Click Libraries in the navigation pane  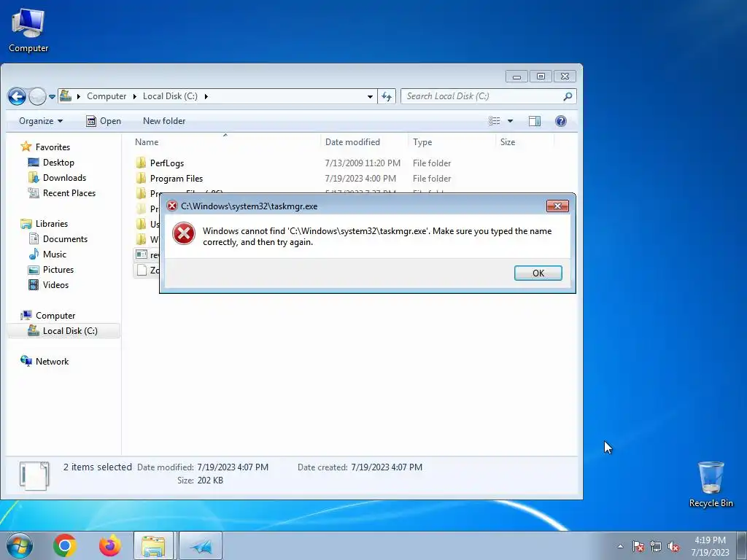[52, 223]
